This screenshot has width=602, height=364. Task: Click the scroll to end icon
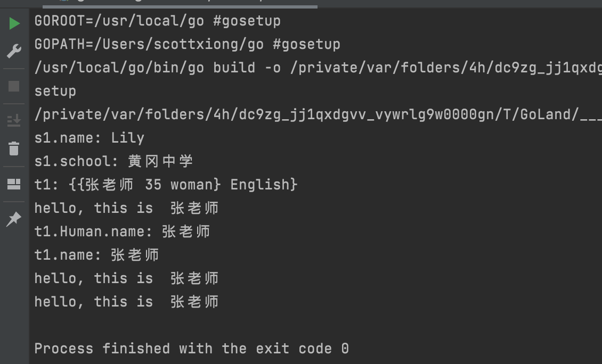pos(14,121)
